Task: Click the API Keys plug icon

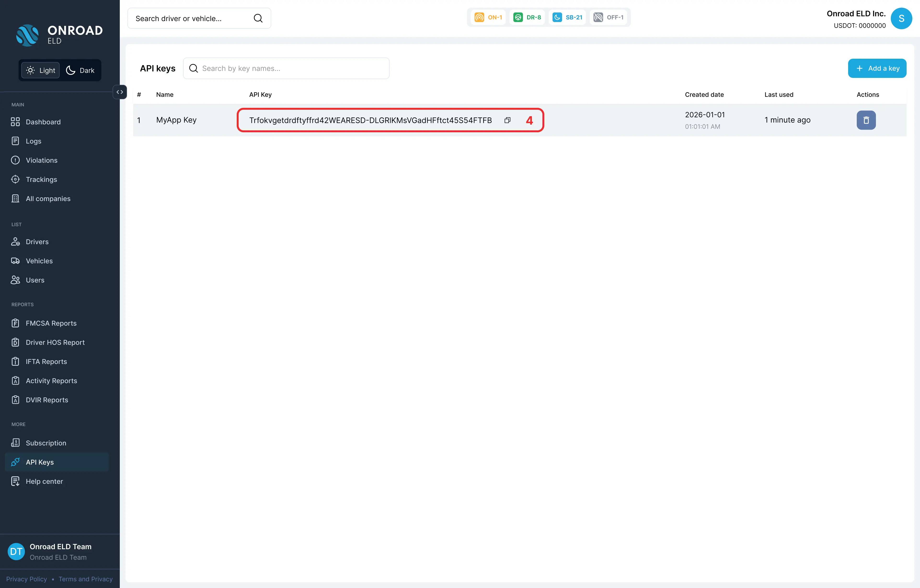Action: pyautogui.click(x=15, y=462)
